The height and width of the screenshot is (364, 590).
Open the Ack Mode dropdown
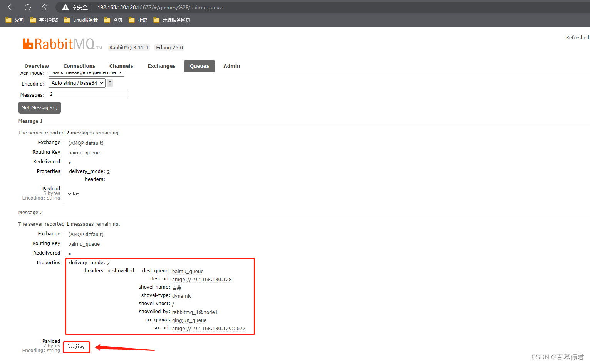(86, 74)
